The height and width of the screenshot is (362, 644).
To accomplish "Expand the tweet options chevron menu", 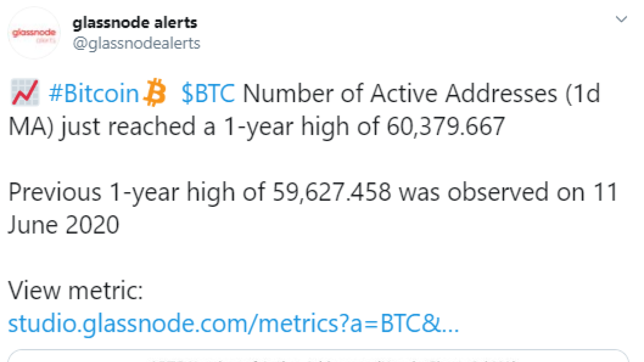I will coord(621,19).
